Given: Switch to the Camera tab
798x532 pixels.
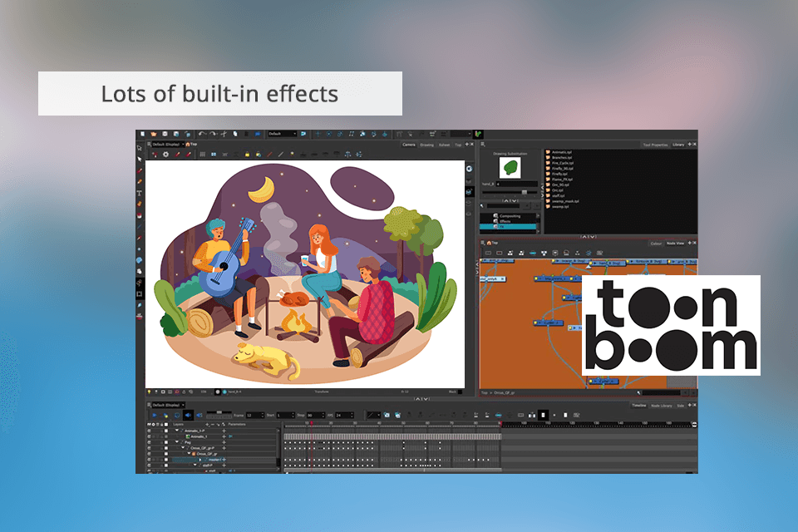Looking at the screenshot, I should coord(409,145).
